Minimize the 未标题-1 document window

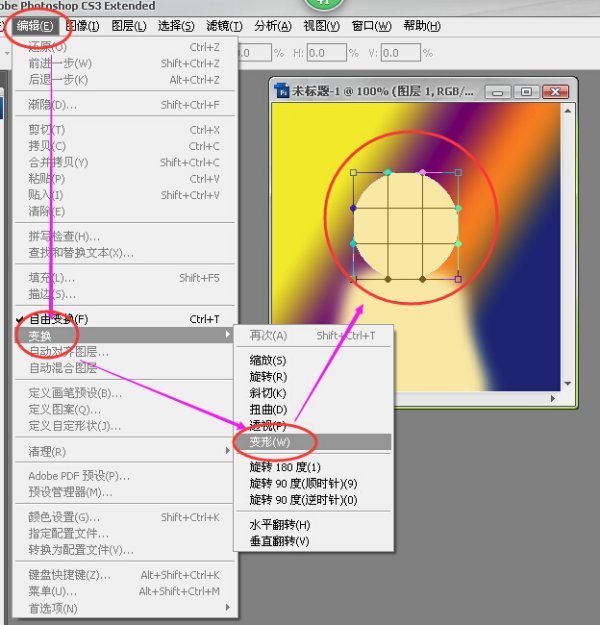[x=499, y=92]
